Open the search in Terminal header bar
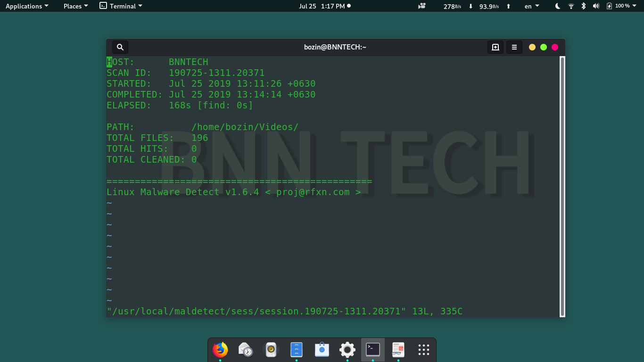 [119, 47]
